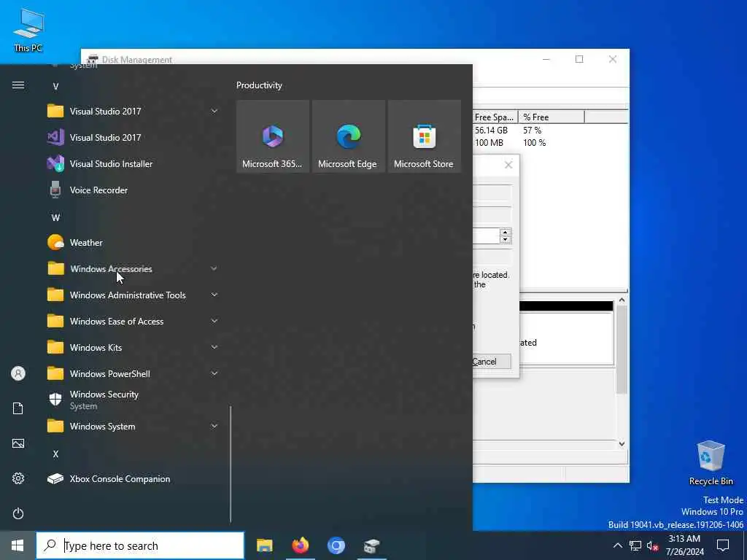The width and height of the screenshot is (747, 560).
Task: Open Documents from Start sidebar
Action: [x=18, y=408]
